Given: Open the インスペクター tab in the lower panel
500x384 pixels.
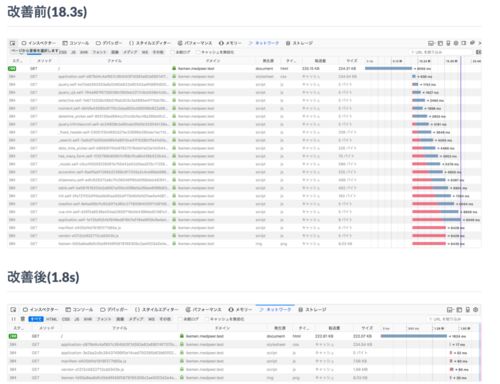Looking at the screenshot, I should (40, 310).
